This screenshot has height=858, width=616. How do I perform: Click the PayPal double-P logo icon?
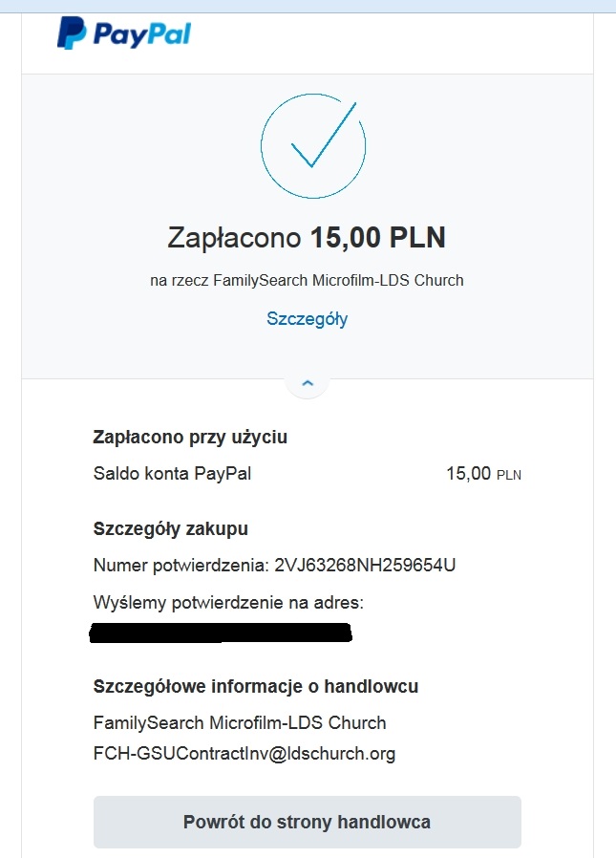pyautogui.click(x=71, y=33)
